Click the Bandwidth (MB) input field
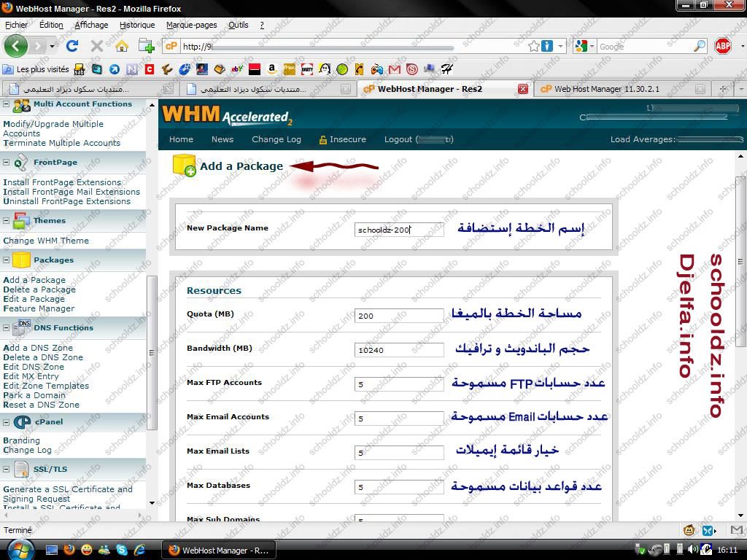This screenshot has width=747, height=560. tap(399, 350)
